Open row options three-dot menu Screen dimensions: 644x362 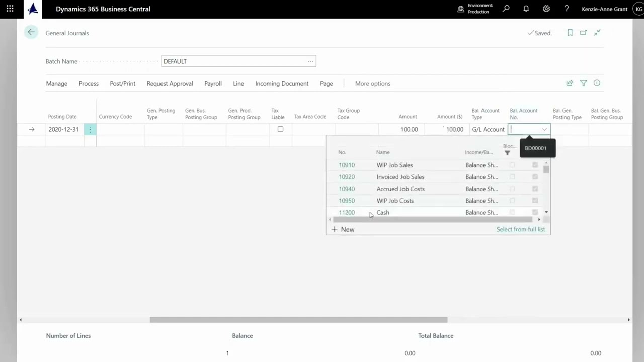click(x=90, y=129)
